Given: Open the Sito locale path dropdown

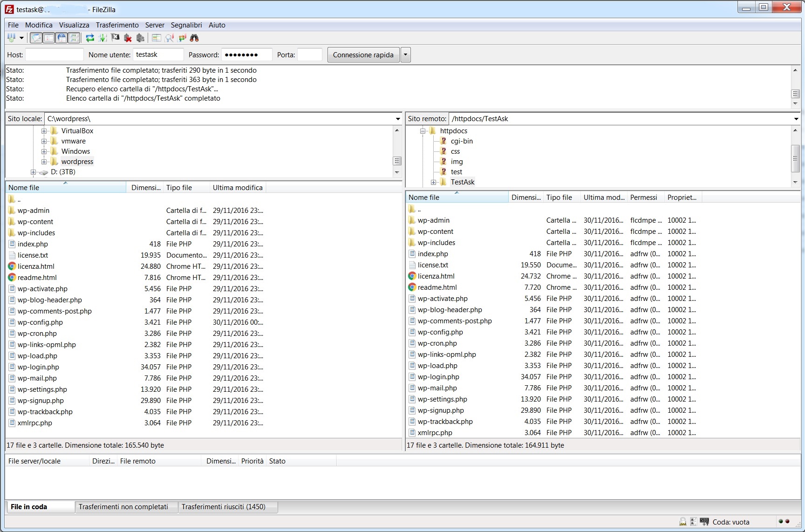Looking at the screenshot, I should [398, 119].
